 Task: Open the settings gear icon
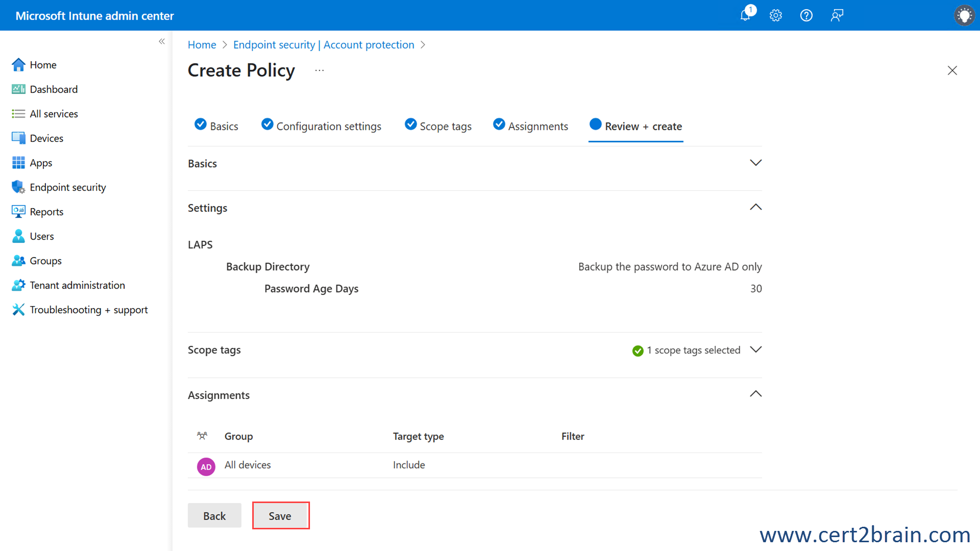point(776,15)
